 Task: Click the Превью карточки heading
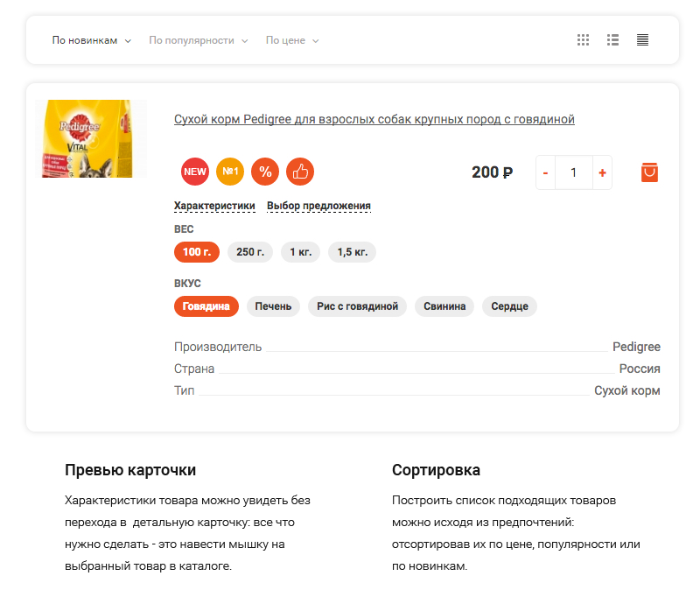(130, 470)
